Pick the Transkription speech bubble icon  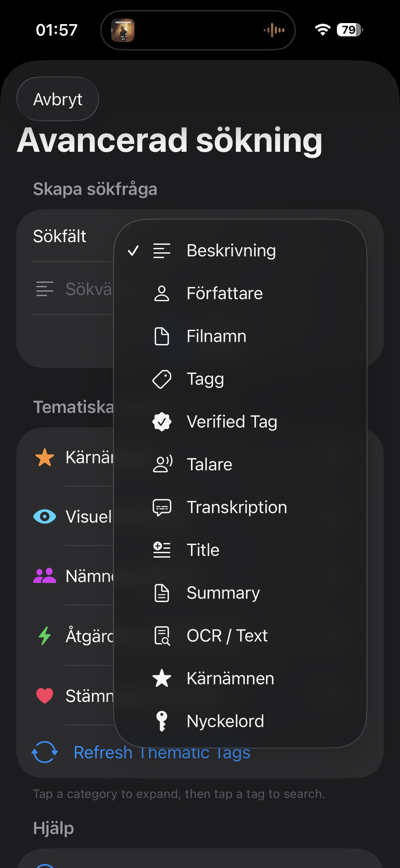tap(162, 507)
